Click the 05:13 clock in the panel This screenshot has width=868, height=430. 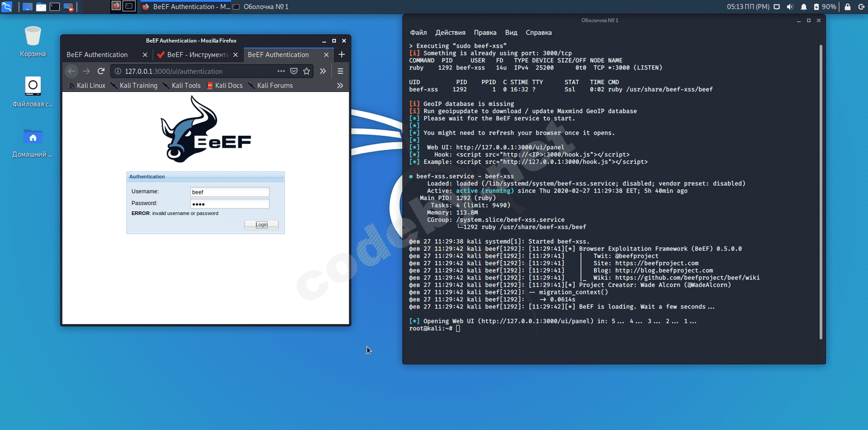[748, 7]
